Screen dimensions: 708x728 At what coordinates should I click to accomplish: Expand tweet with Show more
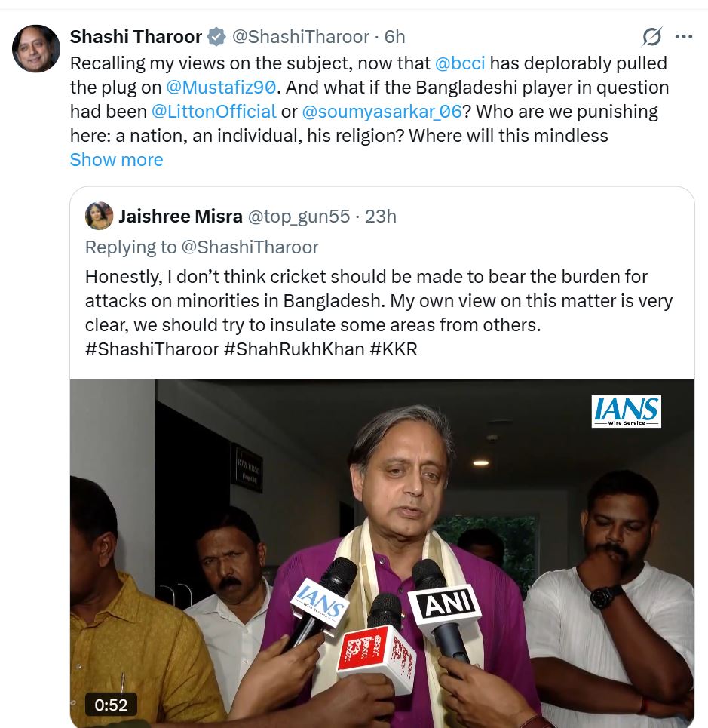tap(116, 160)
